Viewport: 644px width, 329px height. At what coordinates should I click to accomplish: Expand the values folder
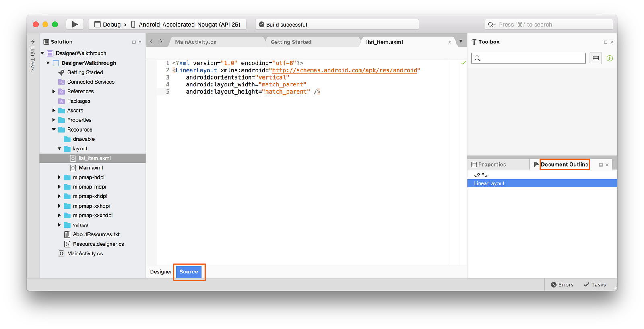59,225
